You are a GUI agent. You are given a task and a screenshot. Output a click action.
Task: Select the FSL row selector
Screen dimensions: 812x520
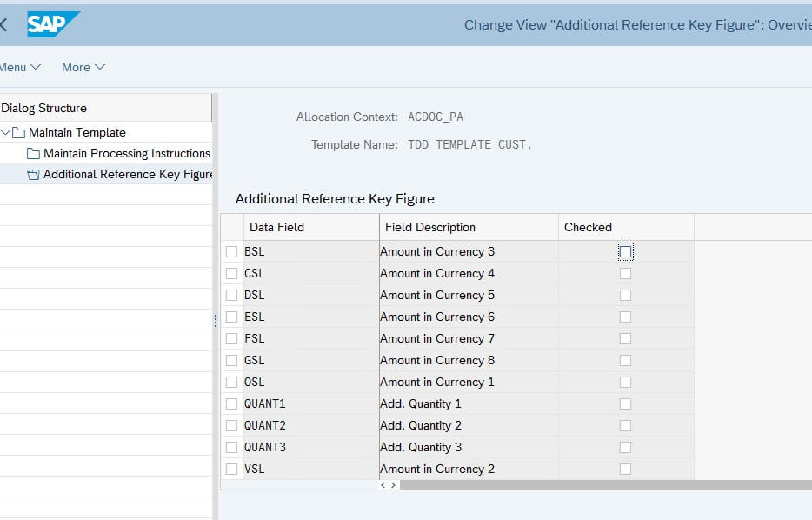coord(231,339)
